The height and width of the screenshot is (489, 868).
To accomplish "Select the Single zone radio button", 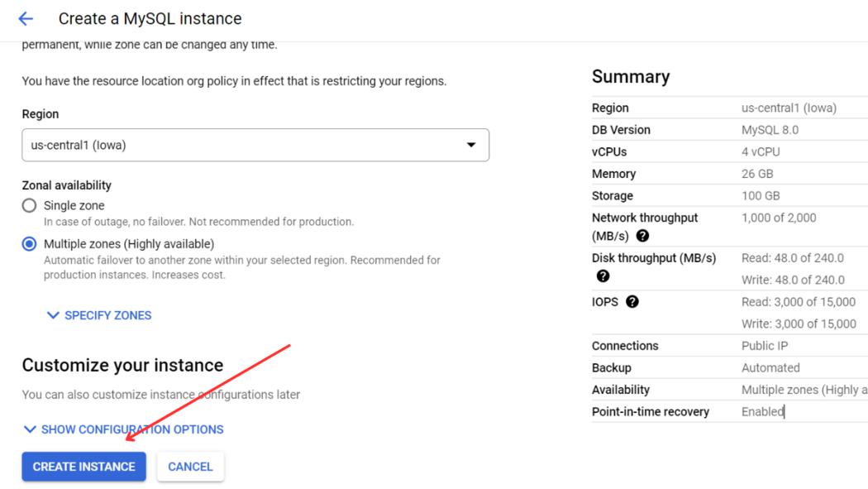I will click(x=30, y=205).
